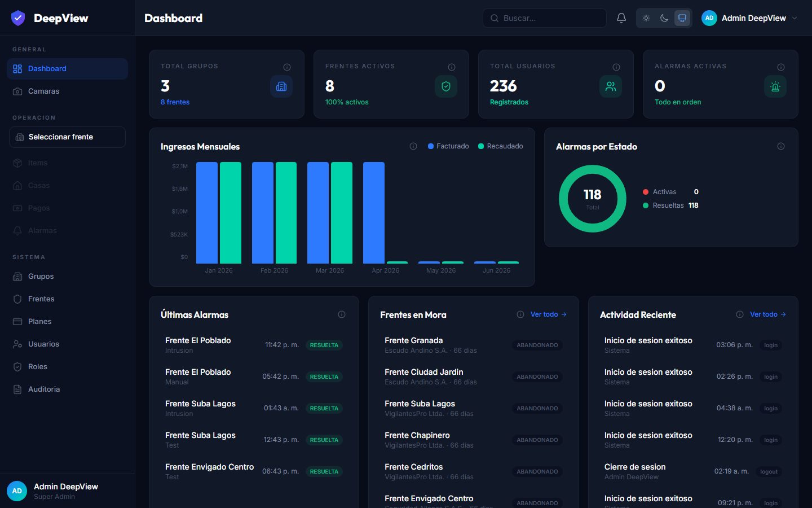Click the card icon beside Planes

[x=17, y=322]
